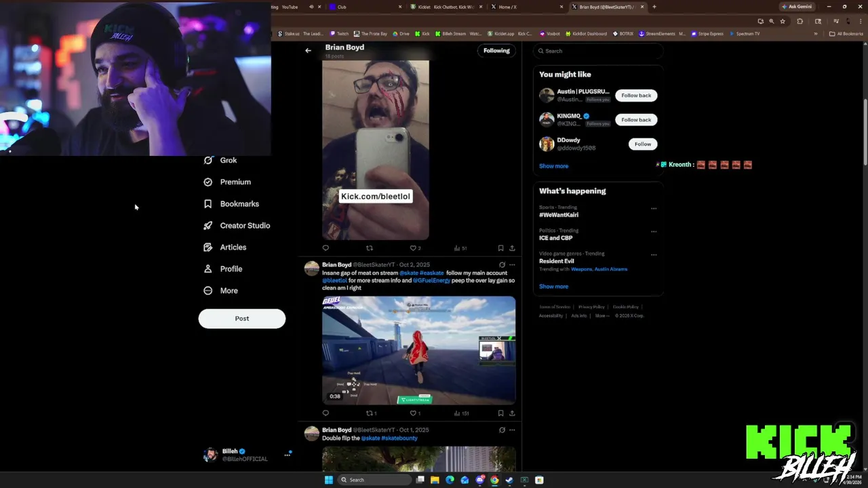868x488 pixels.
Task: Switch to the YouTube tab
Action: point(290,7)
